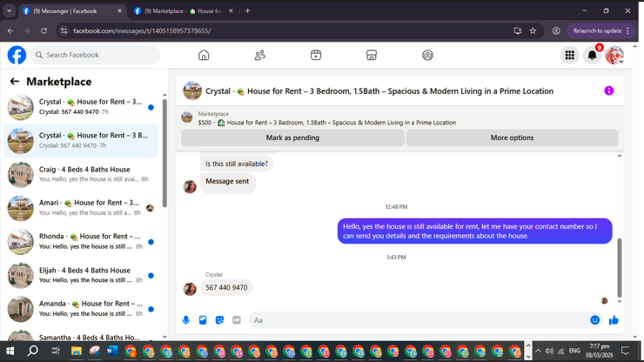Open Windows taskbar search

point(32,351)
